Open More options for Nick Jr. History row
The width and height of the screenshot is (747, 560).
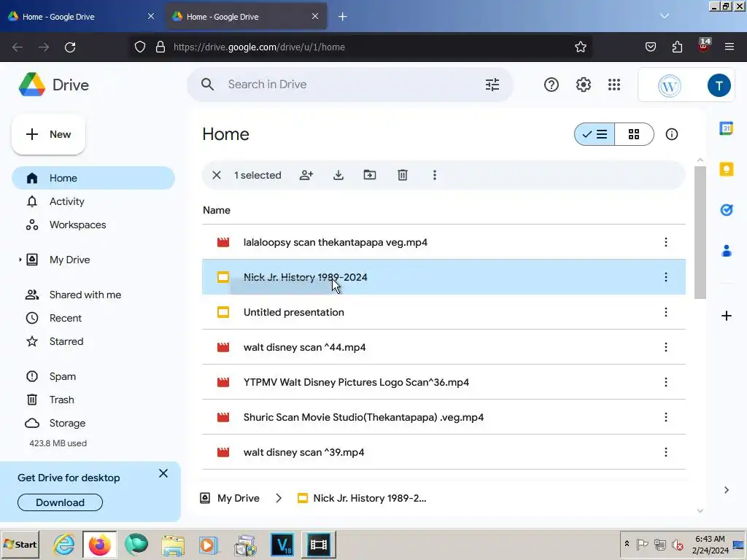(x=665, y=277)
